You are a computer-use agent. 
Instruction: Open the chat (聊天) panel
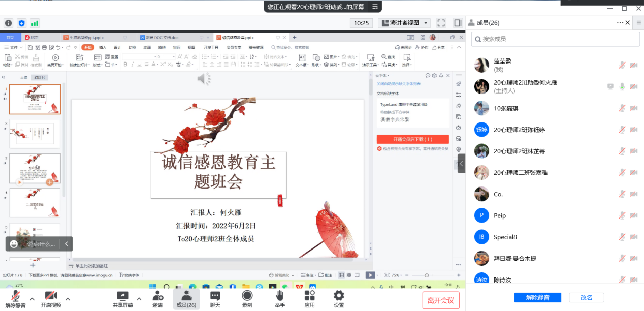point(215,296)
